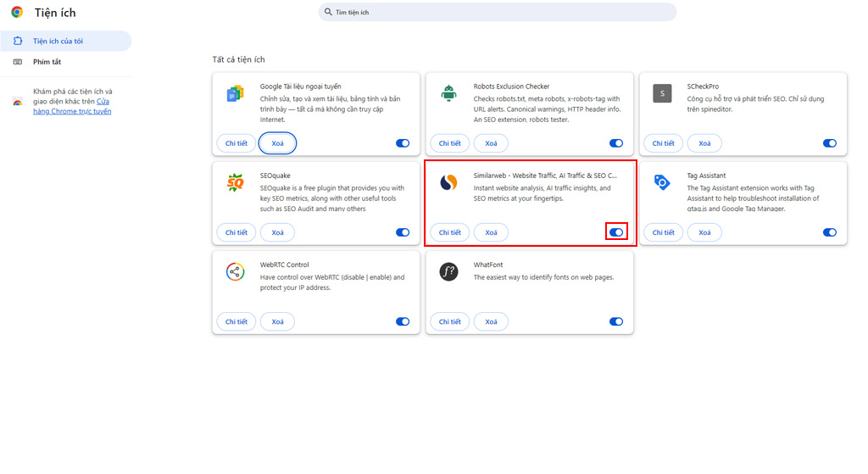Open Chi tiết for Robots Exclusion Checker
This screenshot has width=868, height=474.
pyautogui.click(x=449, y=143)
